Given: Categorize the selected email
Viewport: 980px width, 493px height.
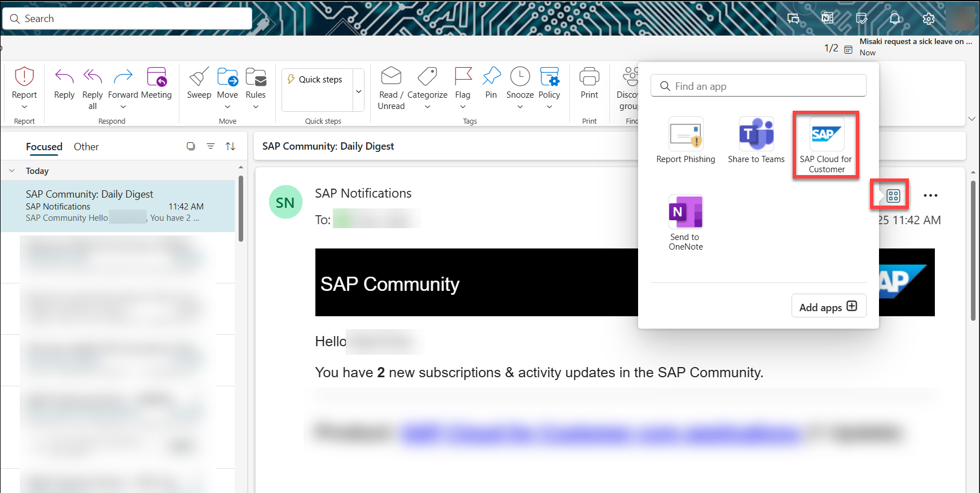Looking at the screenshot, I should (x=427, y=84).
